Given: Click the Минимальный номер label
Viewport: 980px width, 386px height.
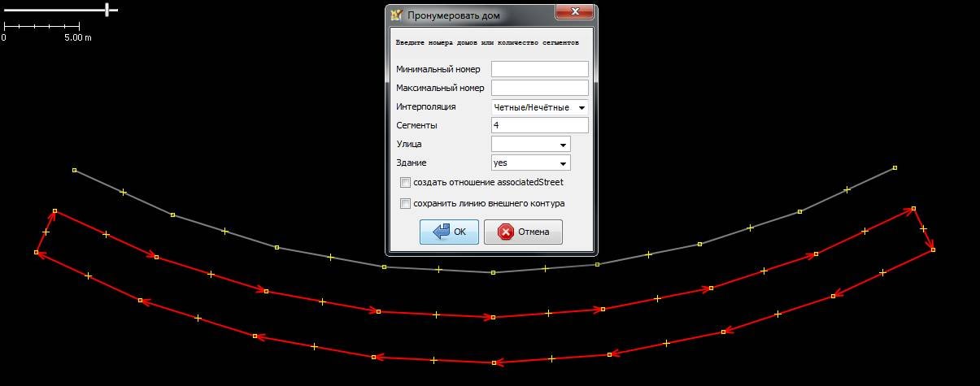Looking at the screenshot, I should click(438, 69).
